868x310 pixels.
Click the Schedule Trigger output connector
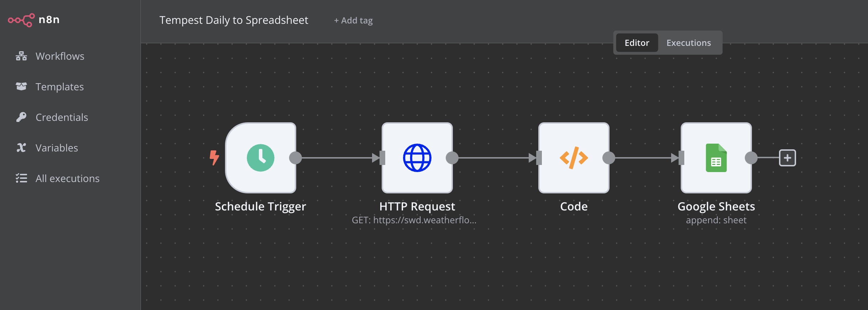[296, 158]
